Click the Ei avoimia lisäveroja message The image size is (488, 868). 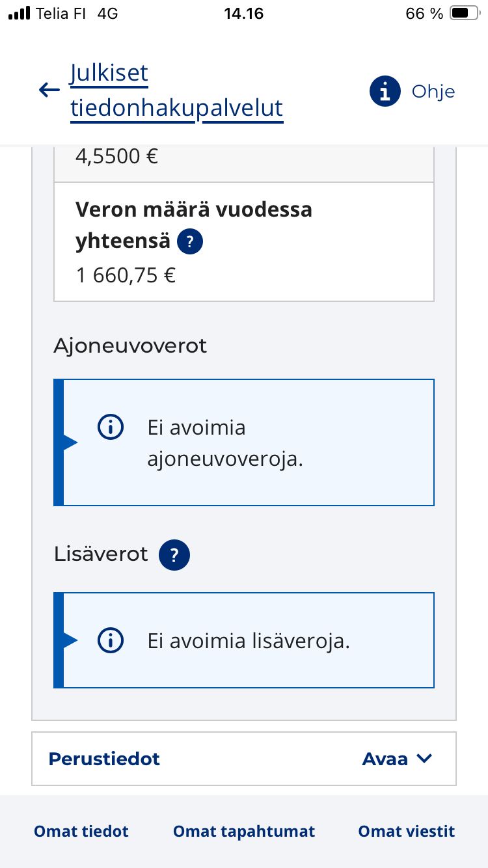(249, 641)
